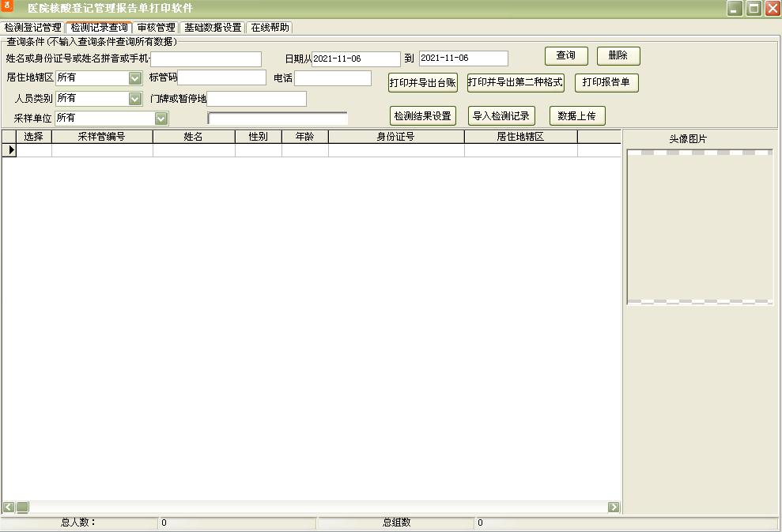Click the 人员类别 combo box text 所有
Screen dimensions: 782x532
(x=67, y=98)
